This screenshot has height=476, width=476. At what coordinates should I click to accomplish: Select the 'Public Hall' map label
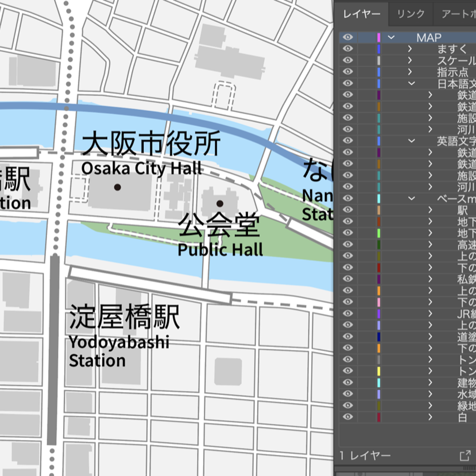click(x=220, y=249)
